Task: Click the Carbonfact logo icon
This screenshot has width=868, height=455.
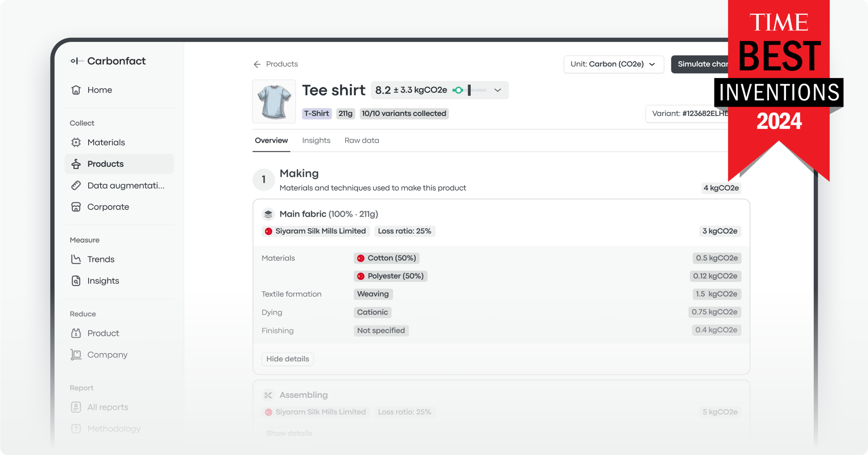Action: (x=77, y=61)
